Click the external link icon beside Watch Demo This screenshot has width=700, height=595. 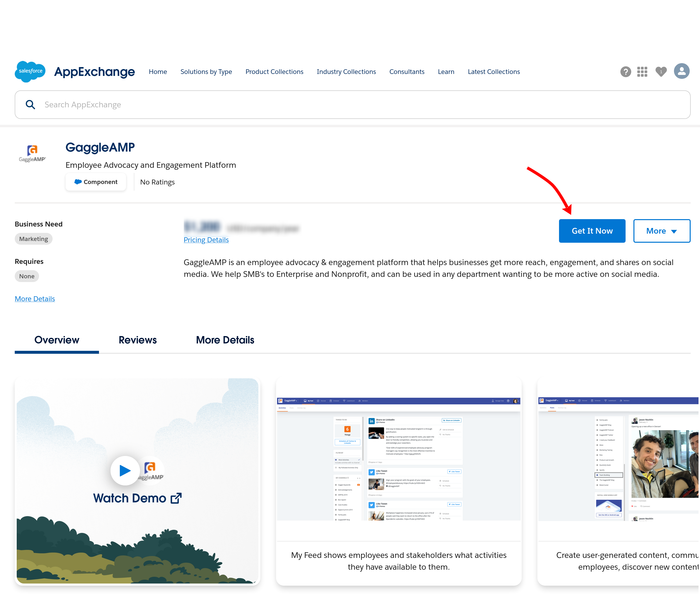pyautogui.click(x=176, y=498)
